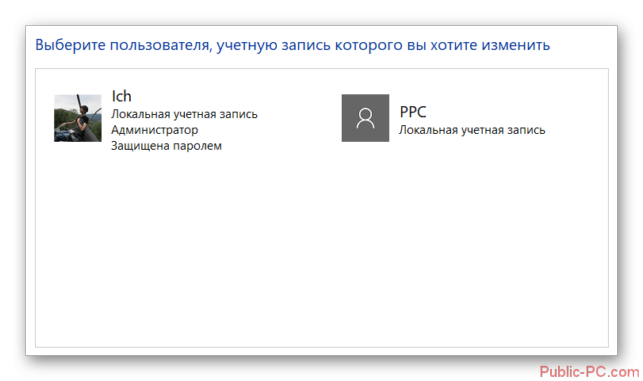The width and height of the screenshot is (643, 381).
Task: Click 'Локальная учетная запись' under Ich
Action: [184, 114]
